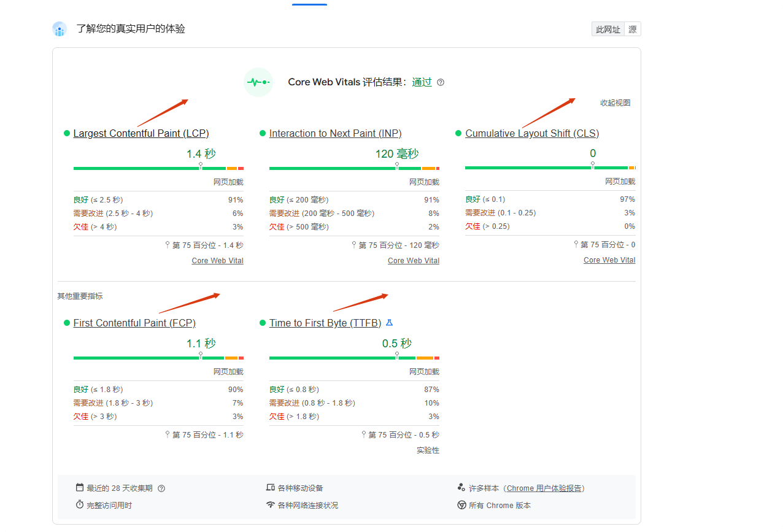The width and height of the screenshot is (783, 532).
Task: Collapse the view using 收起视图
Action: click(x=615, y=102)
